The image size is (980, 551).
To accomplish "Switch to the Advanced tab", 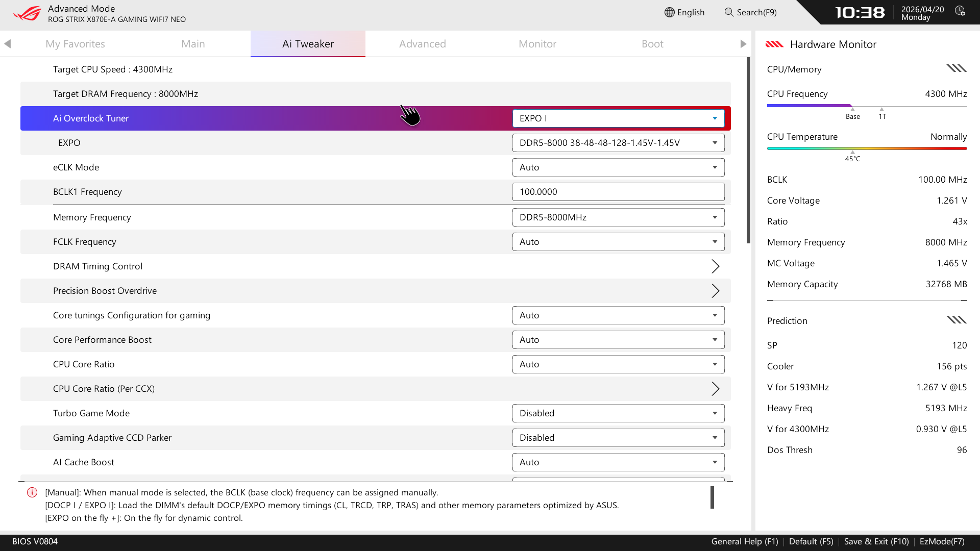I will point(422,44).
